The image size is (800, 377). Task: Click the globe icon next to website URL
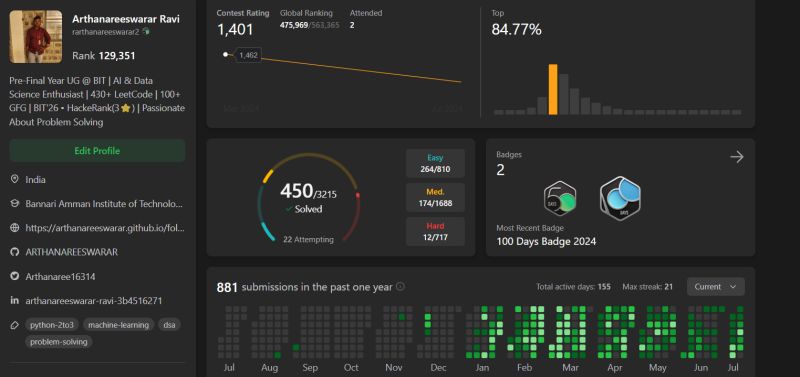15,228
